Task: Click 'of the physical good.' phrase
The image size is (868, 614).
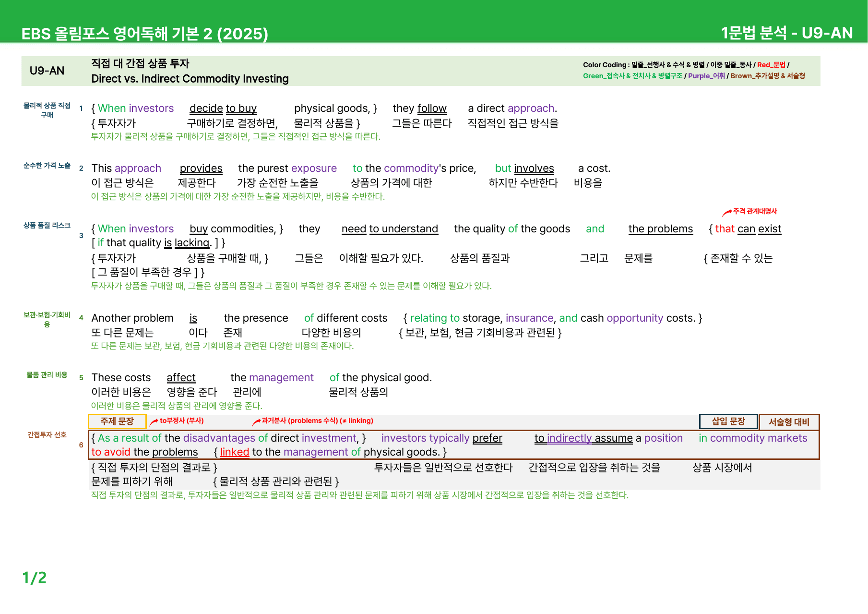Action: click(x=380, y=378)
